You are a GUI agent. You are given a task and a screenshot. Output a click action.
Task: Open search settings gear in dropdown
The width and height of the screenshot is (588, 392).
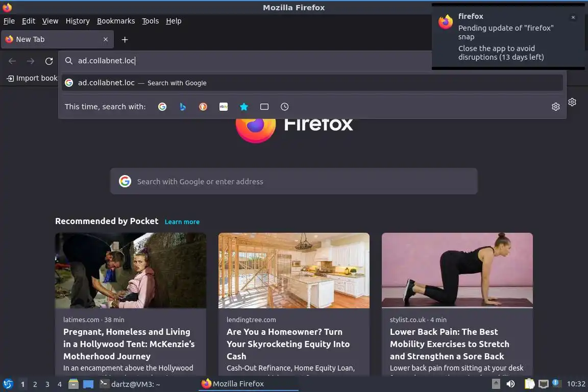556,107
